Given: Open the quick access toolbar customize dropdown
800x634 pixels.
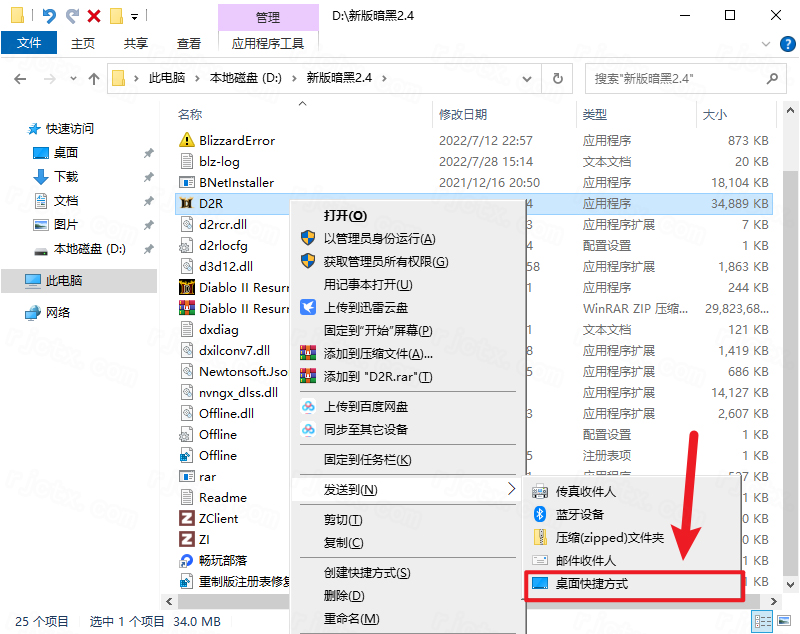Looking at the screenshot, I should (x=134, y=17).
